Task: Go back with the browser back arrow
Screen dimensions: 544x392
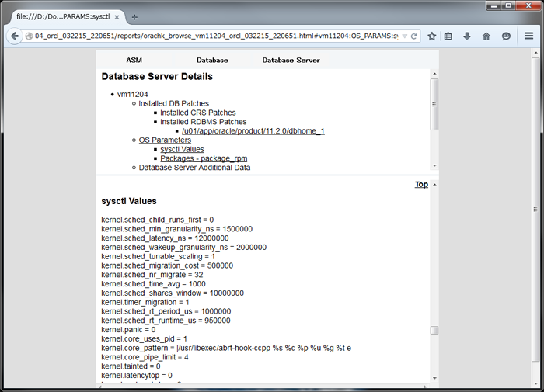Action: click(14, 36)
